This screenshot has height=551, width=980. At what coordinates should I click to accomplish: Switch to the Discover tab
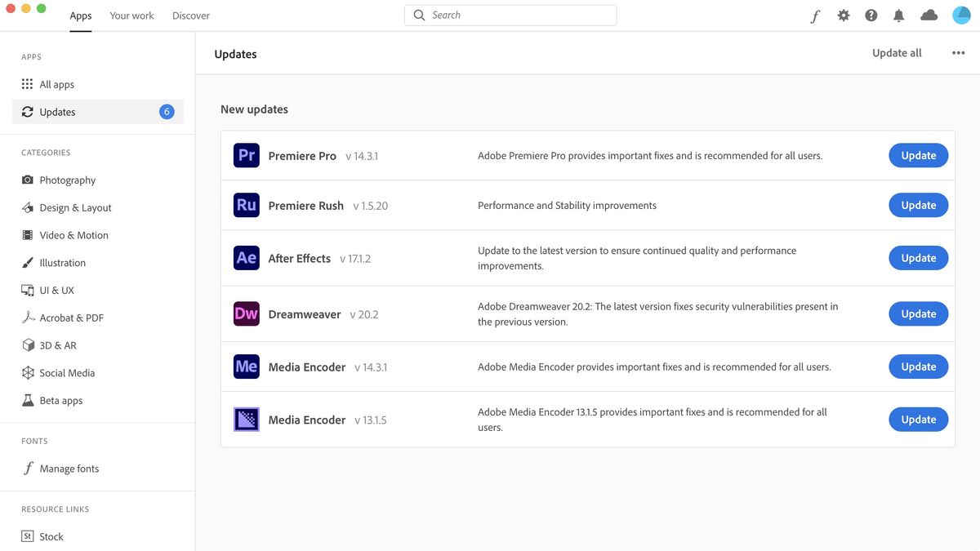coord(191,16)
